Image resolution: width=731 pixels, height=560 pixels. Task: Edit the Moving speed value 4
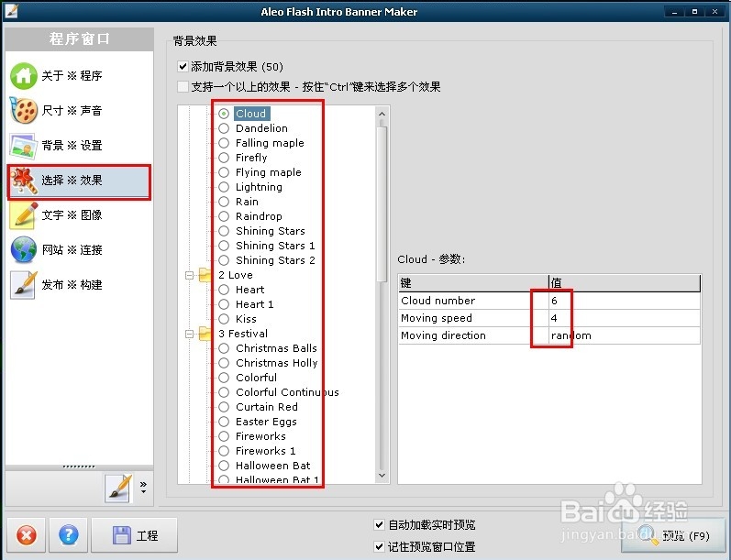pos(625,318)
